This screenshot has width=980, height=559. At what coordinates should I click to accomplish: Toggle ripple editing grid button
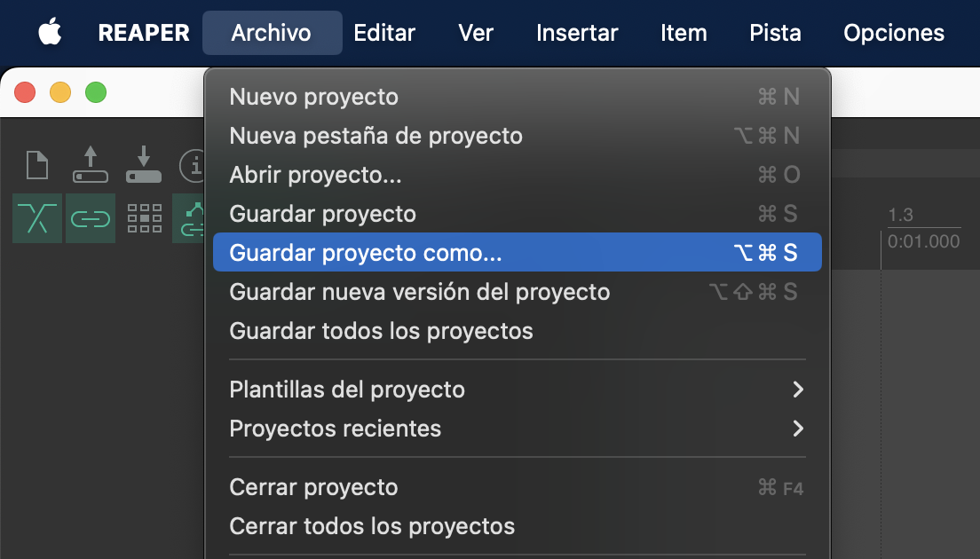(x=144, y=218)
